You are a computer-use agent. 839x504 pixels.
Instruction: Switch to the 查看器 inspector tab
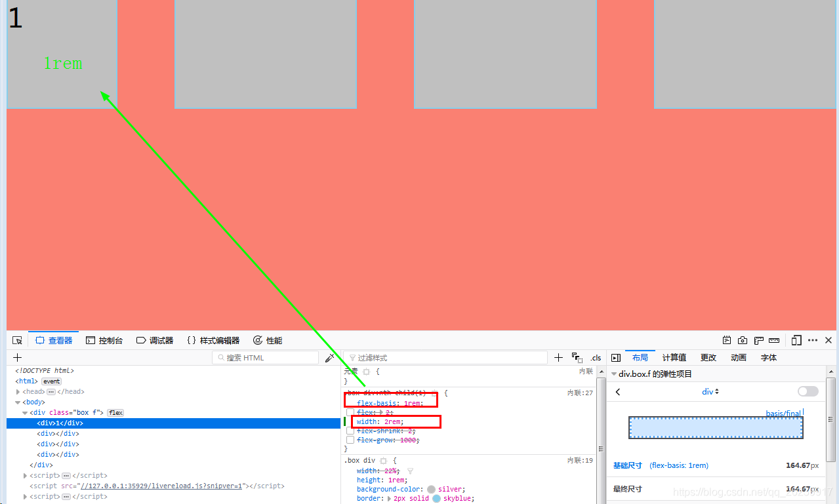point(54,340)
